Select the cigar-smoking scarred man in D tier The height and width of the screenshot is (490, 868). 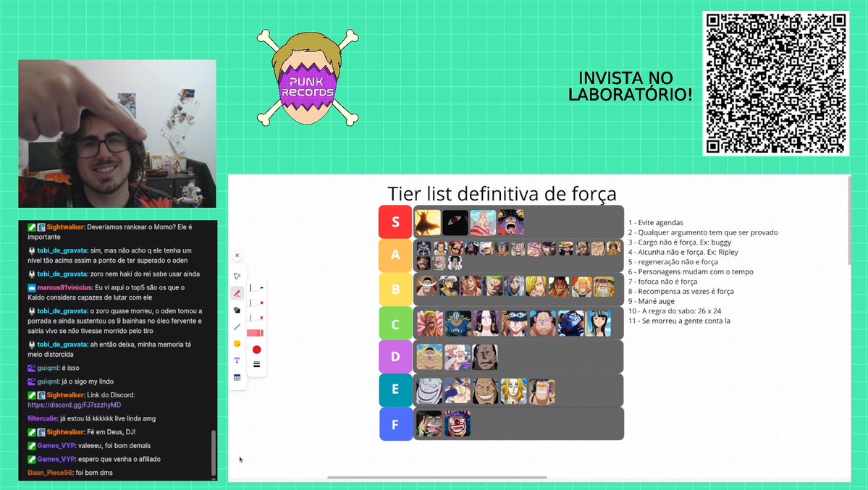point(485,357)
